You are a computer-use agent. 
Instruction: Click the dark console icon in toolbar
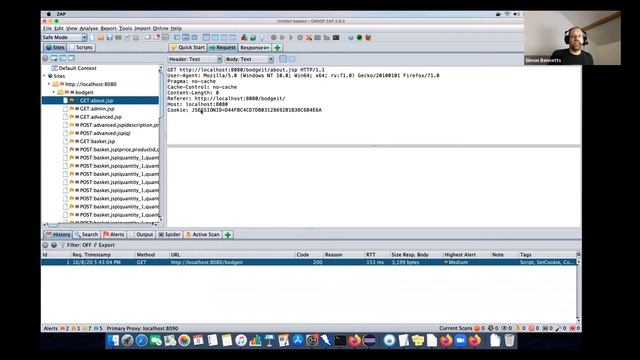pos(336,38)
